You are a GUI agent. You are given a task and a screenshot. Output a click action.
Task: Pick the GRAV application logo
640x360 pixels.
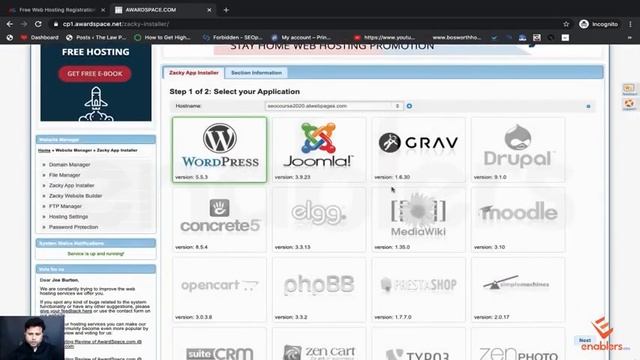pyautogui.click(x=418, y=142)
